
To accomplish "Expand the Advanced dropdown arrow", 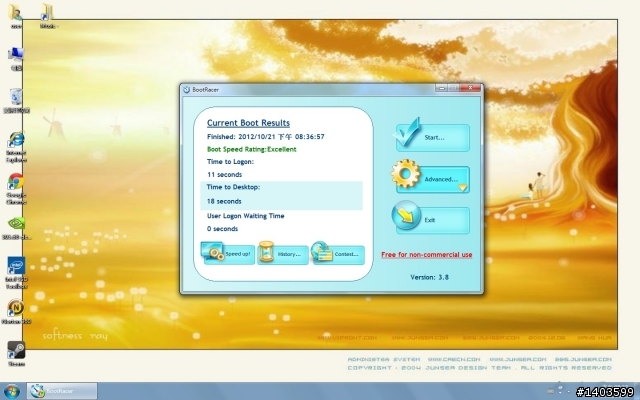I will click(x=462, y=188).
